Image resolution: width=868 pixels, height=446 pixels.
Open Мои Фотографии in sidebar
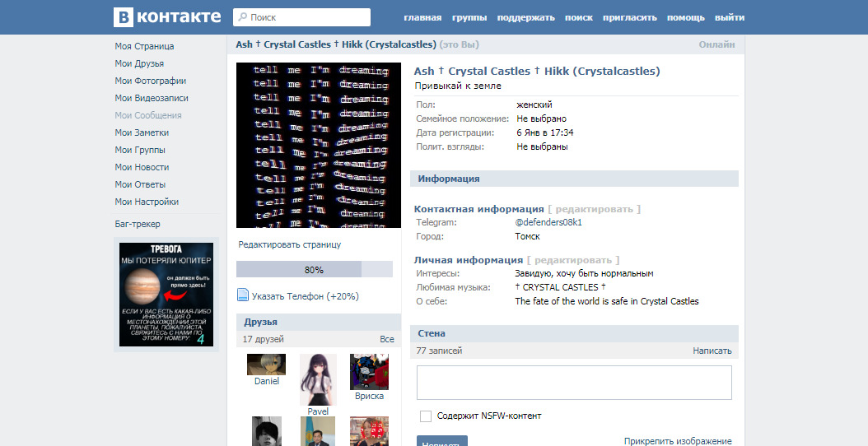click(x=151, y=81)
